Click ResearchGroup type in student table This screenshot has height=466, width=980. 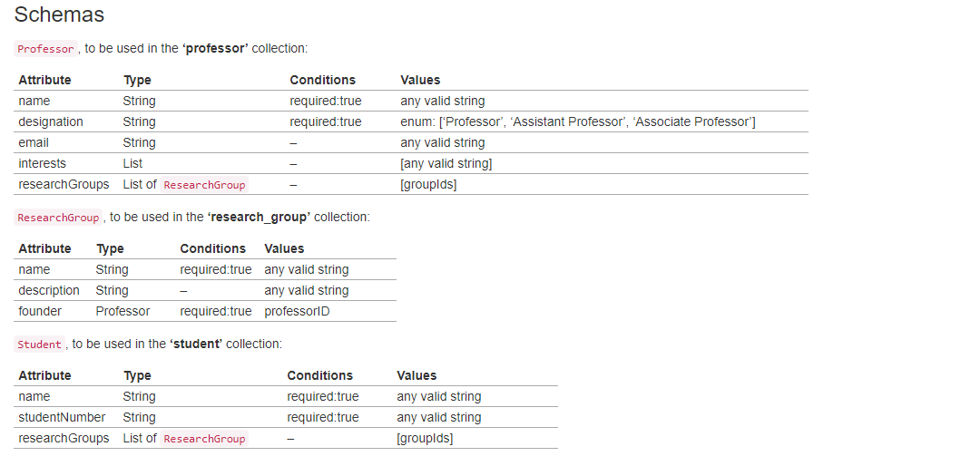tap(204, 439)
